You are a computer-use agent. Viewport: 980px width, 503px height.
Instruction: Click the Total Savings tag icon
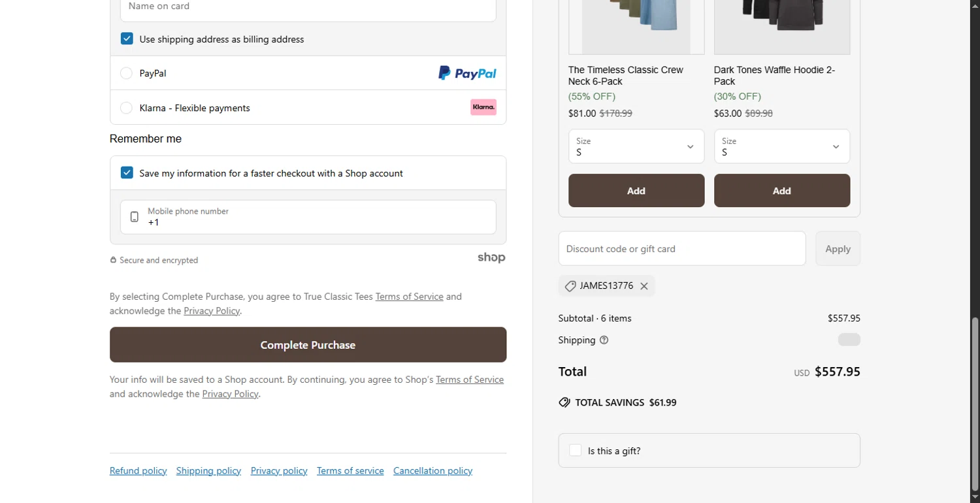[x=564, y=403]
